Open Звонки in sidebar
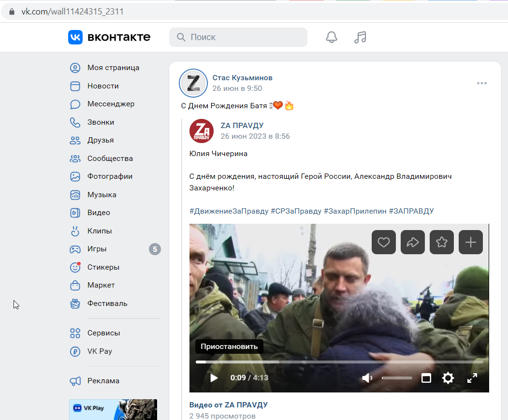508x420 pixels. click(101, 122)
